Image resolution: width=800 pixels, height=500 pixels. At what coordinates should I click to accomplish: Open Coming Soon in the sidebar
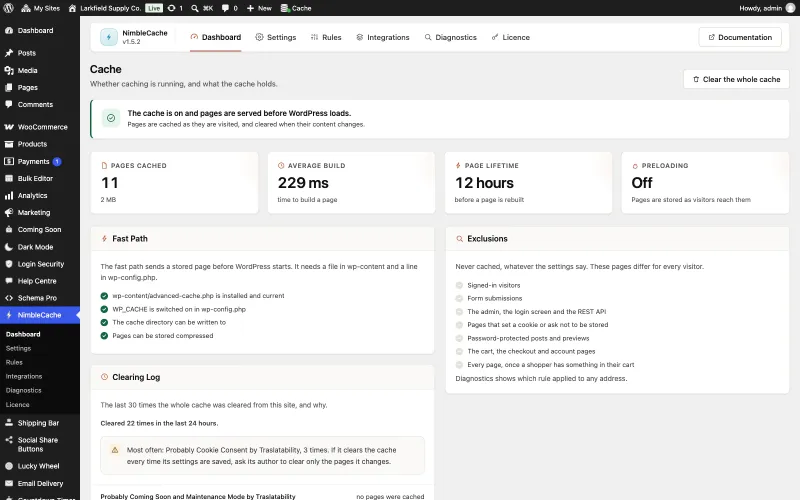[x=40, y=230]
